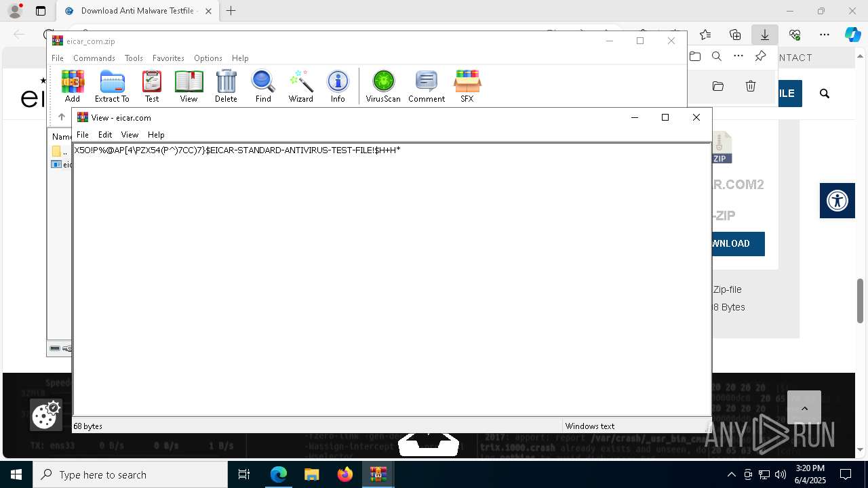Viewport: 868px width, 488px height.
Task: Open the View tool in WinRAR toolbar
Action: point(189,86)
